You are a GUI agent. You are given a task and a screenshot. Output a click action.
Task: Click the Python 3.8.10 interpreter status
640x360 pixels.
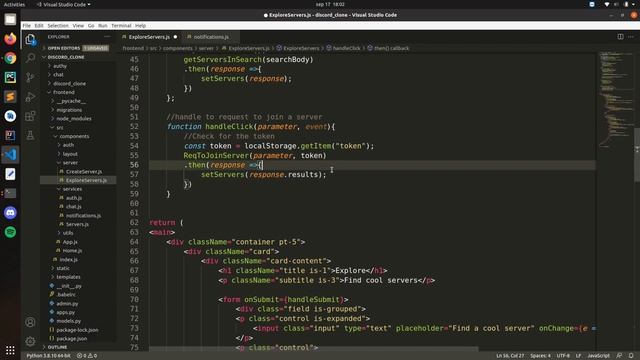click(x=48, y=356)
